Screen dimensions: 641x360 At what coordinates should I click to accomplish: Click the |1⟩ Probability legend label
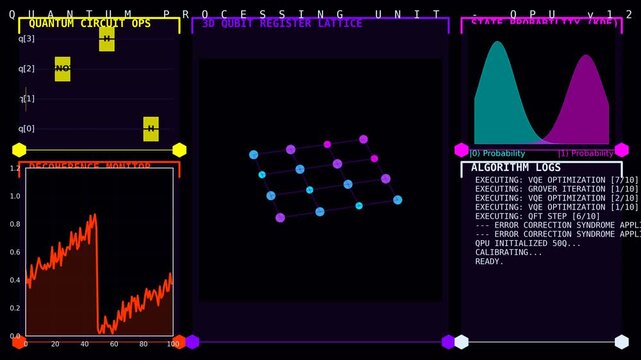(585, 153)
